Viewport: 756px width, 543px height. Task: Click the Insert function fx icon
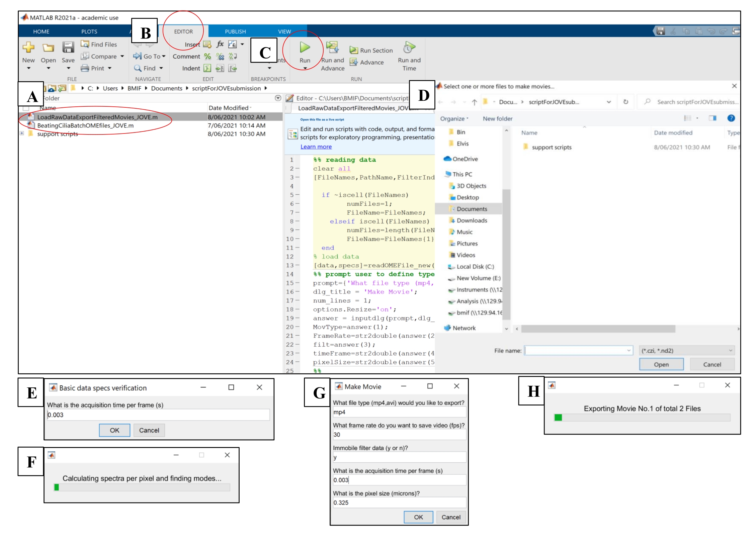tap(220, 44)
